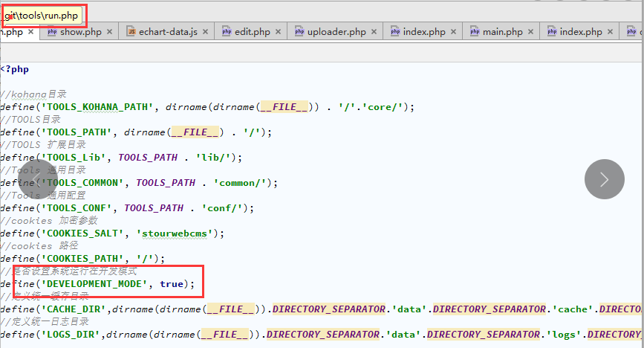Open the echart-data.js tab

coord(169,32)
